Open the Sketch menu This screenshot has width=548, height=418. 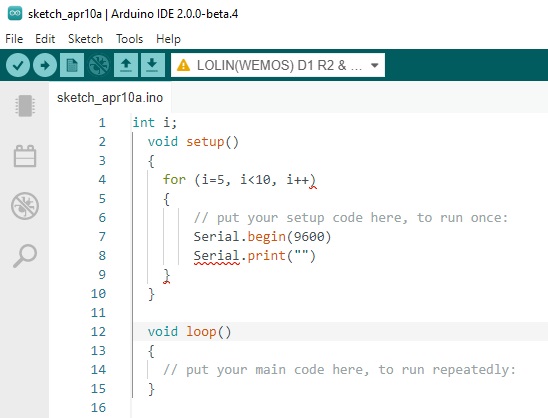(86, 39)
